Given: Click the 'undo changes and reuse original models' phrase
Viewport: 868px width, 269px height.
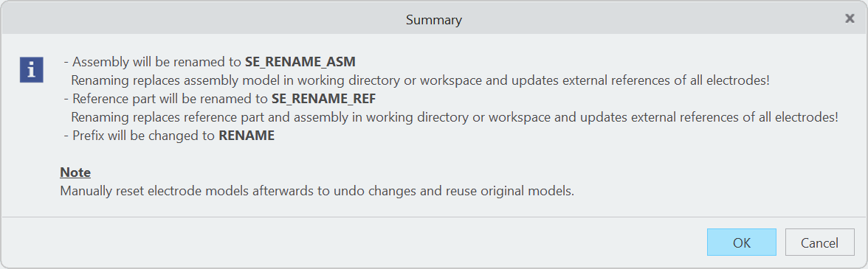Looking at the screenshot, I should point(471,192).
